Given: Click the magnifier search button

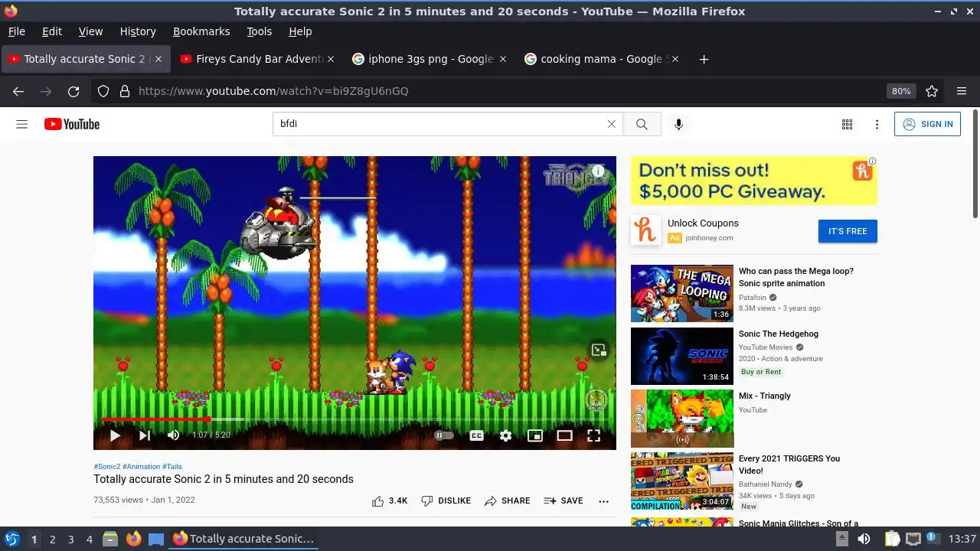Looking at the screenshot, I should click(x=642, y=124).
